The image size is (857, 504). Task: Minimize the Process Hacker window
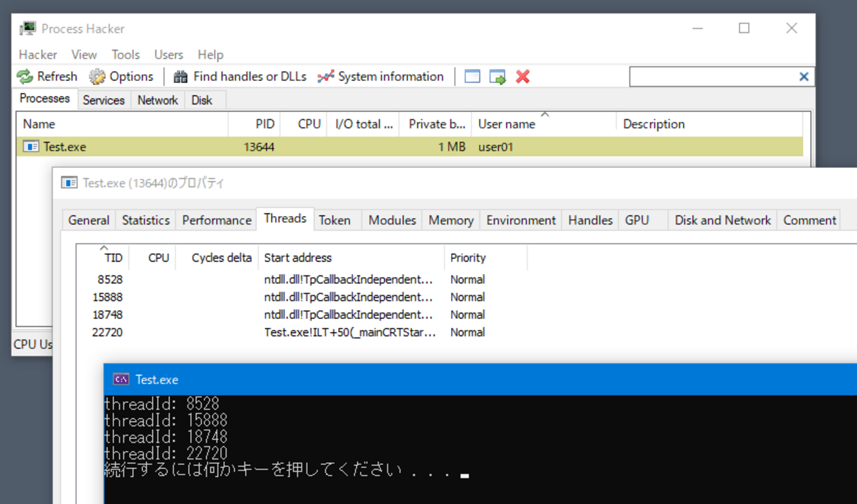click(x=698, y=28)
